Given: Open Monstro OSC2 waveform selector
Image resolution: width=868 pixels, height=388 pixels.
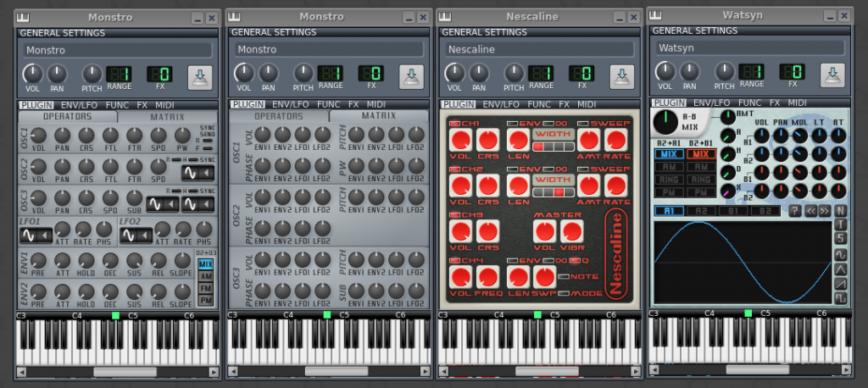Looking at the screenshot, I should 198,173.
